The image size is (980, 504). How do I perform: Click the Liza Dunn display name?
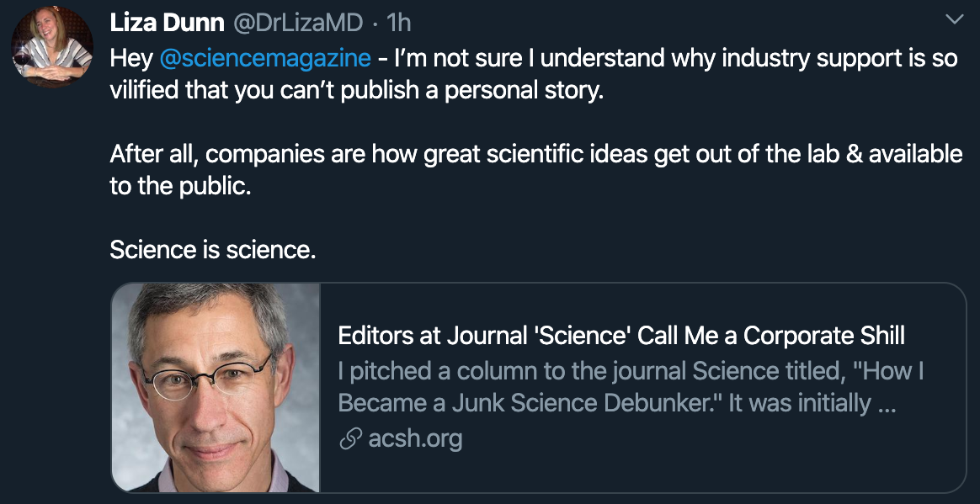click(x=166, y=23)
